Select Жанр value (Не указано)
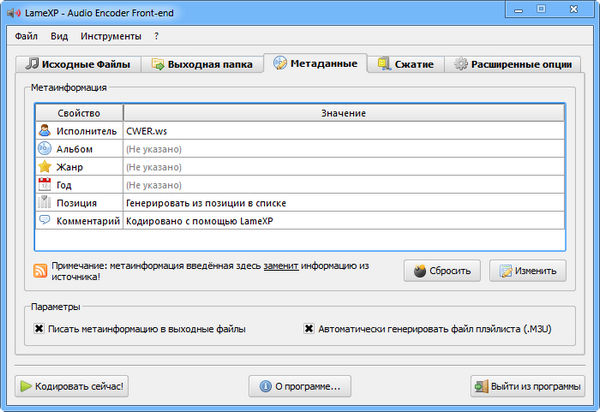The width and height of the screenshot is (600, 412). [344, 167]
